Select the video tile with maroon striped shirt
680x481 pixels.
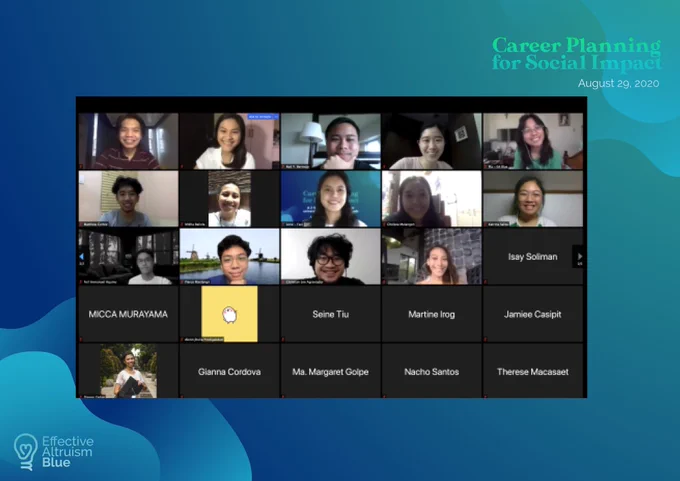128,141
